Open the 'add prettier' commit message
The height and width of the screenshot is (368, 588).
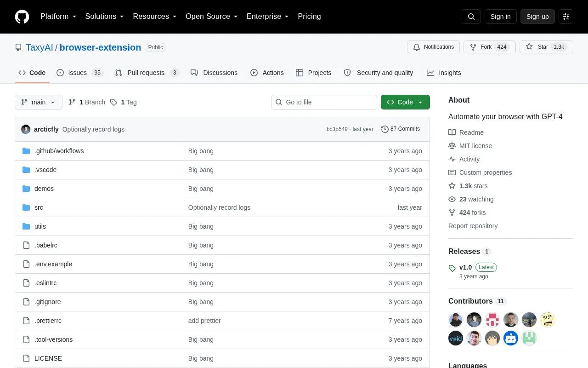(x=204, y=321)
